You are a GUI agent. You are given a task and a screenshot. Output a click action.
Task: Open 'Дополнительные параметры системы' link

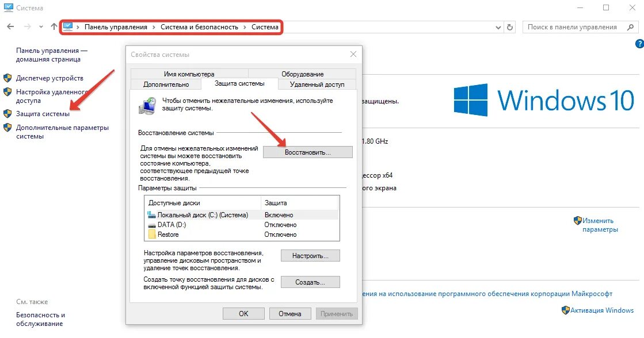(62, 132)
